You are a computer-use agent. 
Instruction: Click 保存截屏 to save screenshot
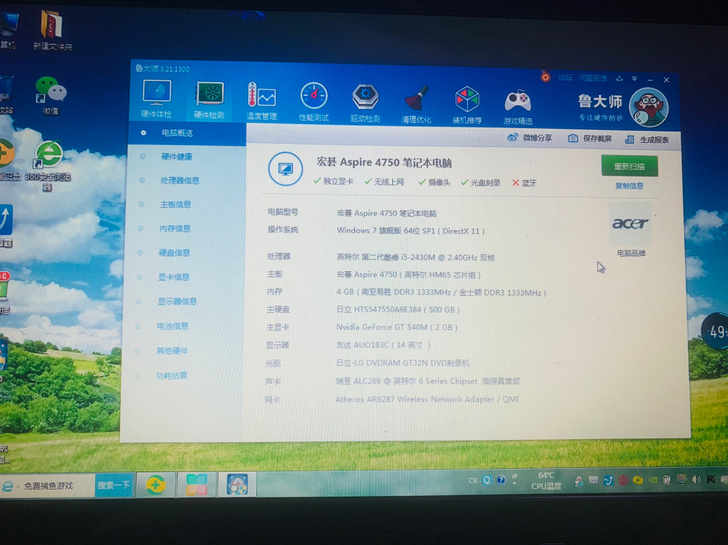click(590, 138)
